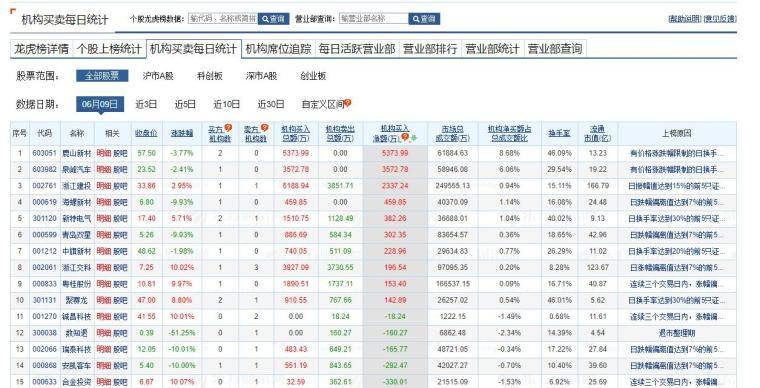Switch to the 机构席位追踪 tab

(278, 49)
